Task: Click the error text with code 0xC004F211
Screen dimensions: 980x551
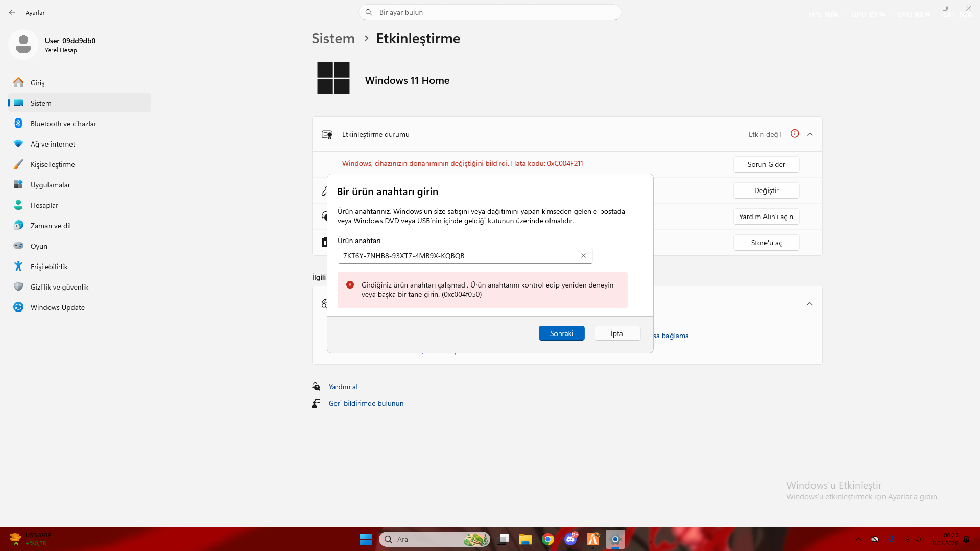Action: (463, 163)
